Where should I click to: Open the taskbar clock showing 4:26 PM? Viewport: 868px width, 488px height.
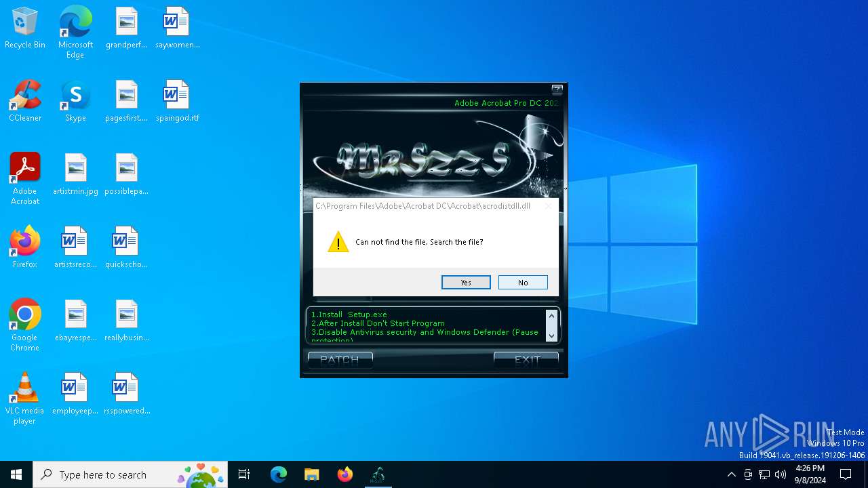(810, 474)
